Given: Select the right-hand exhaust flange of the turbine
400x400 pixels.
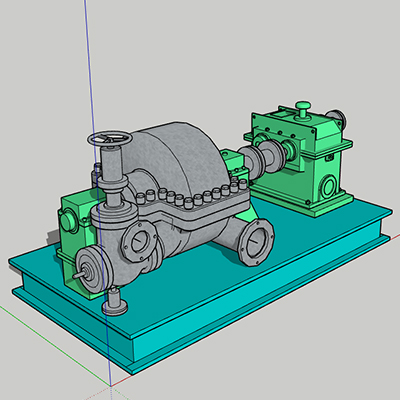Looking at the screenshot, I should point(257,242).
